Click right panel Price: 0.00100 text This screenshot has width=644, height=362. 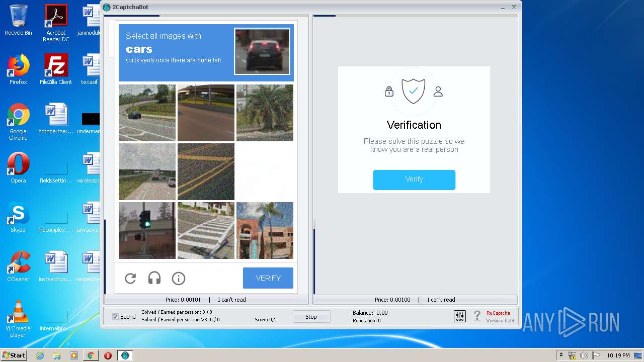click(x=392, y=300)
